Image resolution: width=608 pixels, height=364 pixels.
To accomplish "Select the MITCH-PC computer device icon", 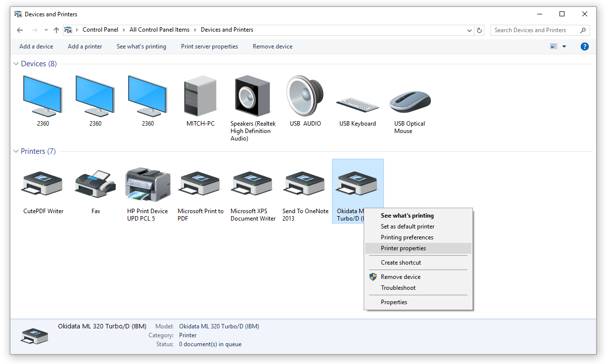I will (x=200, y=96).
